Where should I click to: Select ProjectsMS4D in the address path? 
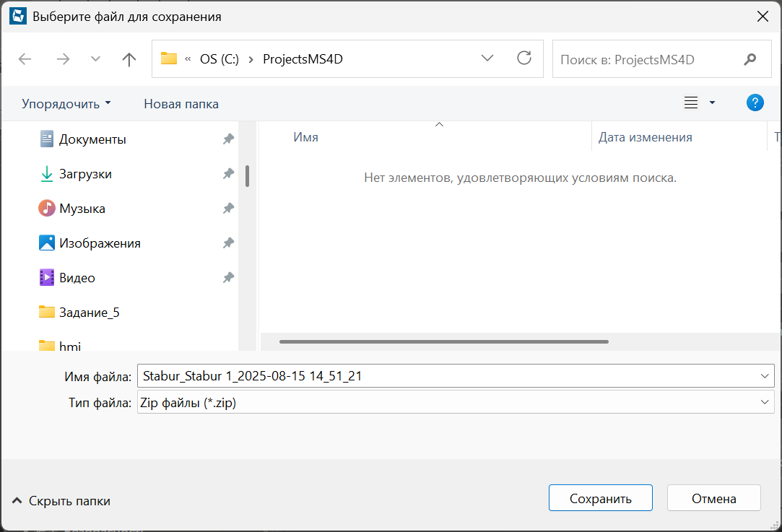click(303, 59)
